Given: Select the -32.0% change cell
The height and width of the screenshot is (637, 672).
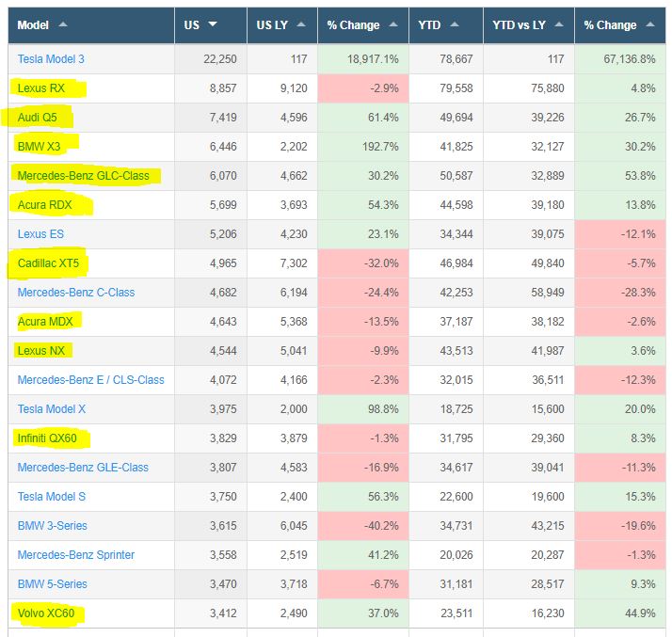Looking at the screenshot, I should pos(363,263).
